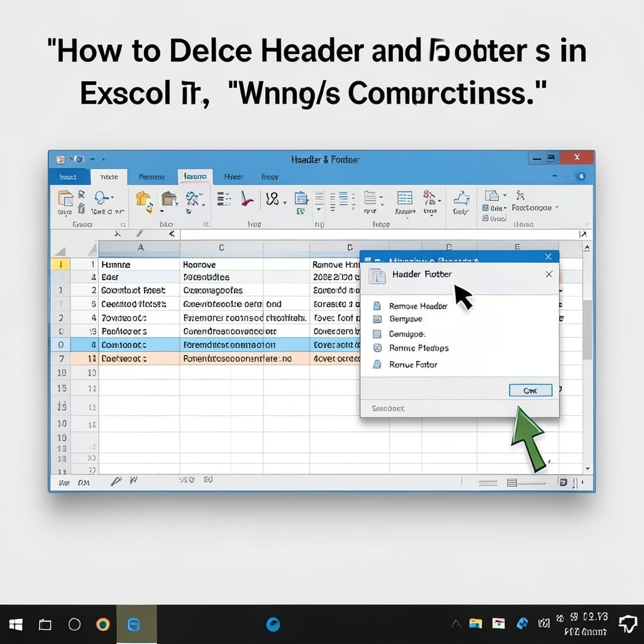Toggle the Ount checkbox in ribbon
The height and width of the screenshot is (644, 644).
pyautogui.click(x=485, y=208)
